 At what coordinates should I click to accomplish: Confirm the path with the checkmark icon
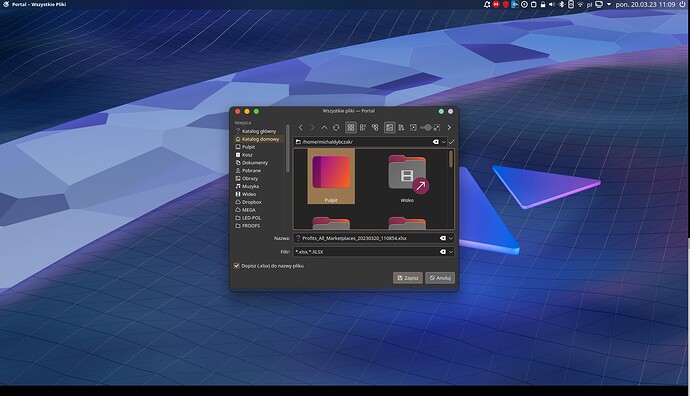(x=451, y=142)
